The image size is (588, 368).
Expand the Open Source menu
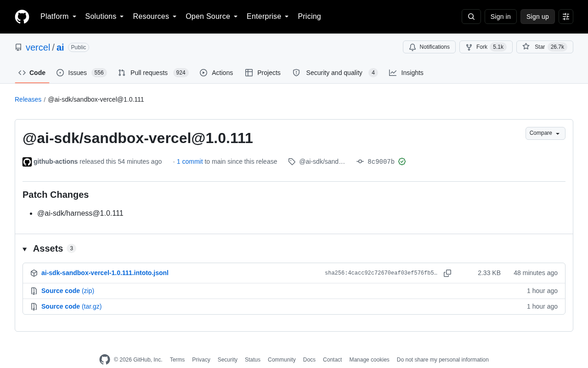212,17
